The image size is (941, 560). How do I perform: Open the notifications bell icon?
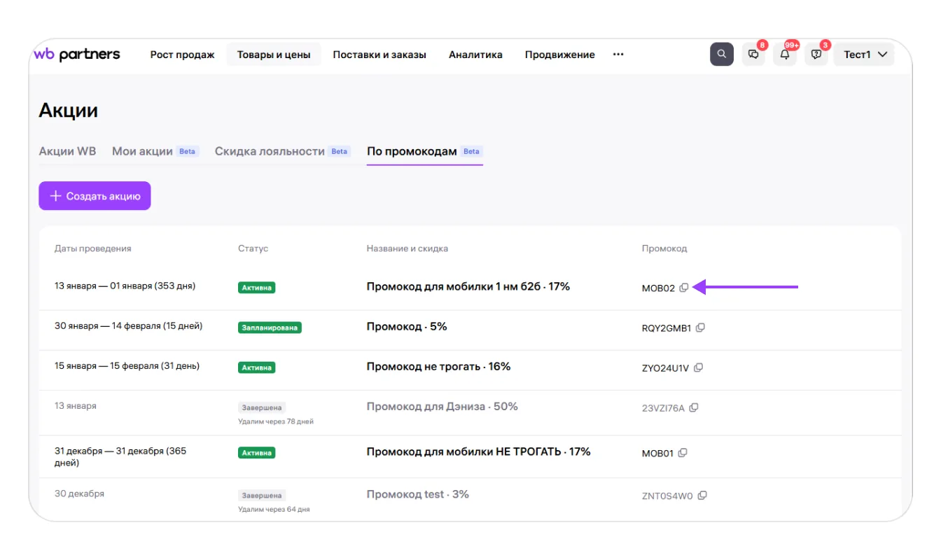coord(785,55)
